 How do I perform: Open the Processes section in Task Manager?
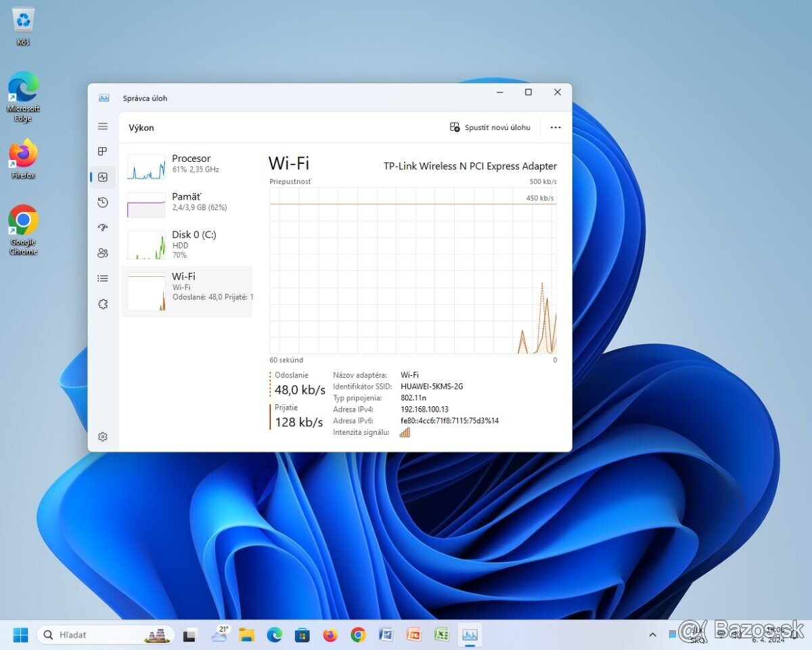[x=103, y=152]
